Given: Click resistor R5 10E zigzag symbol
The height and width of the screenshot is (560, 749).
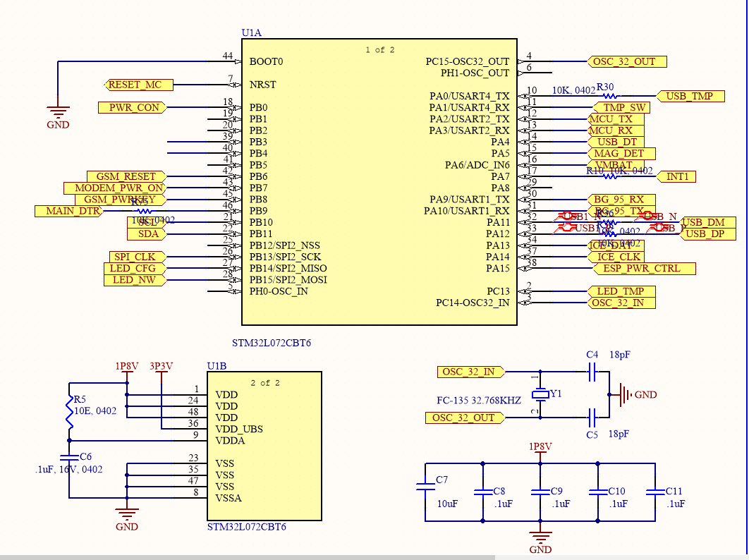Looking at the screenshot, I should click(68, 413).
